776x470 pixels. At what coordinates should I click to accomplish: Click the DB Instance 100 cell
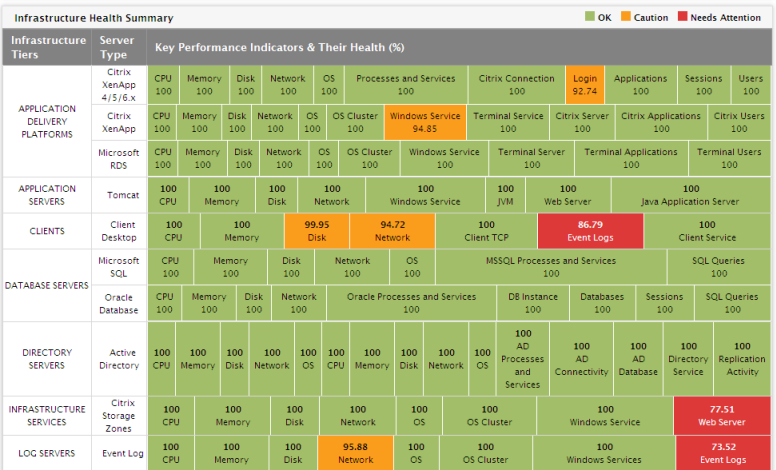533,303
